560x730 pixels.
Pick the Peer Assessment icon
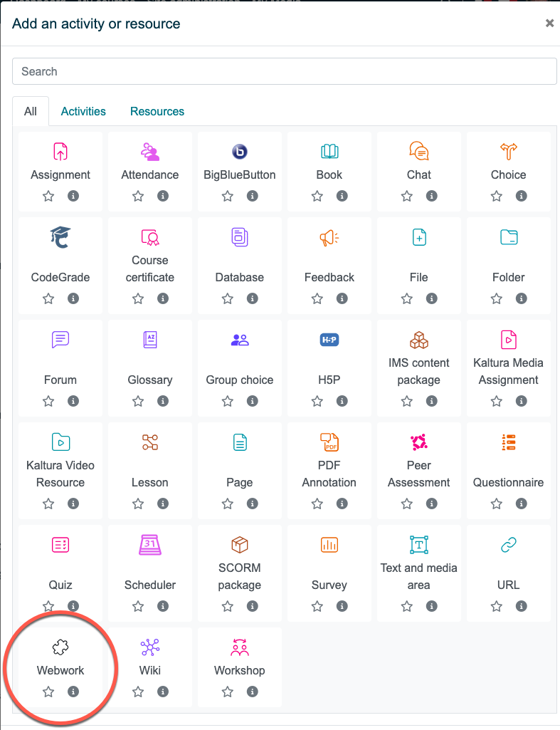[x=419, y=442]
